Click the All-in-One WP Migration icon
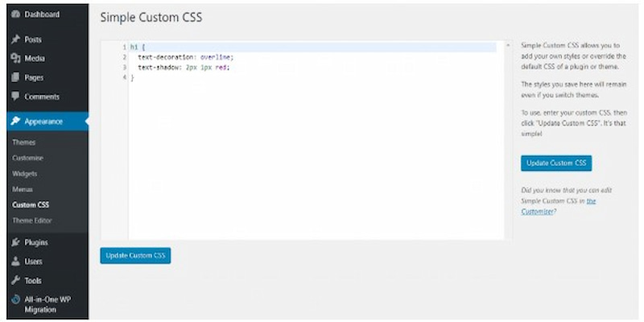Image resolution: width=644 pixels, height=322 pixels. click(14, 299)
